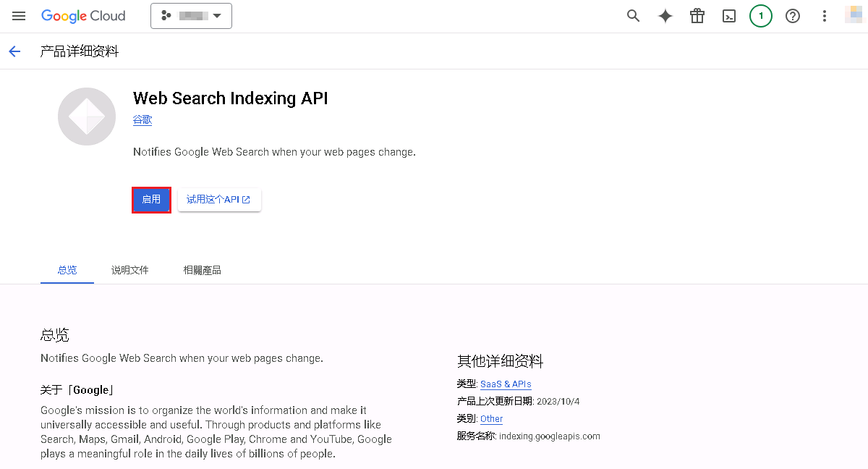Open the Other category link
The image size is (868, 469).
pos(491,419)
